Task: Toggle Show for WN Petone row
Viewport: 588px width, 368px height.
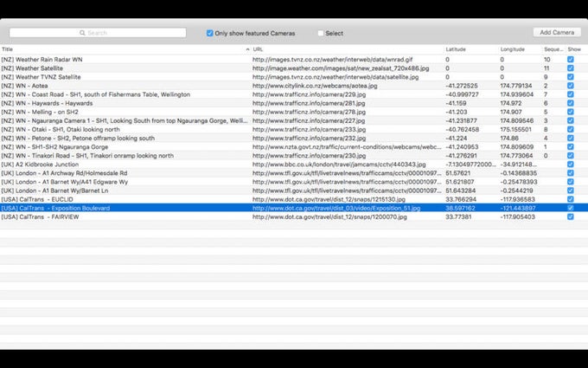Action: click(571, 138)
